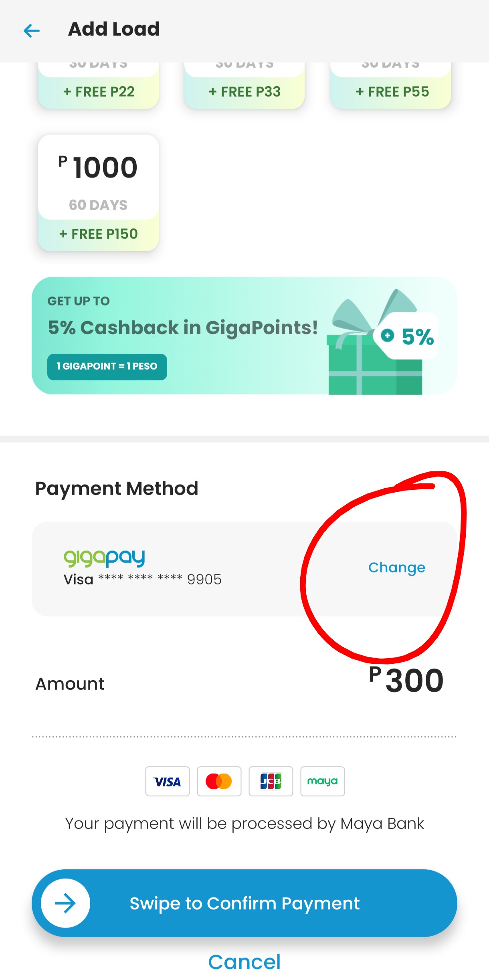Tap the Maya logo badge
The height and width of the screenshot is (980, 489).
(x=322, y=781)
